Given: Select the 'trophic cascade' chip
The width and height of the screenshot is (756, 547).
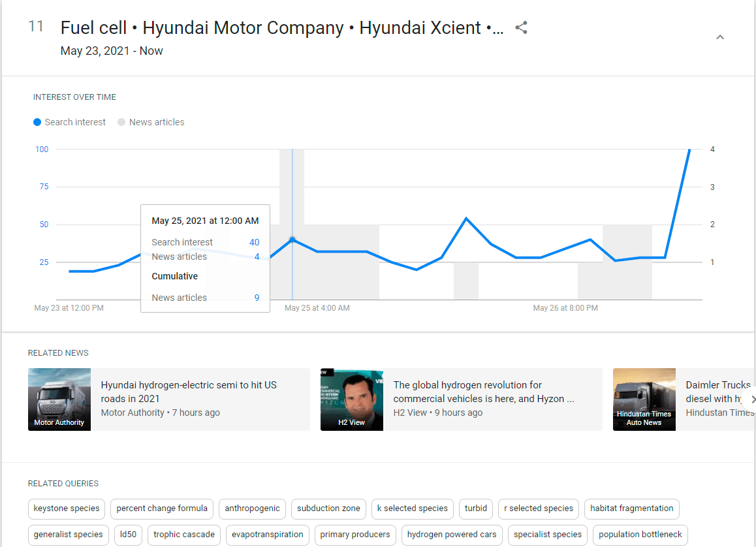Looking at the screenshot, I should coord(184,535).
